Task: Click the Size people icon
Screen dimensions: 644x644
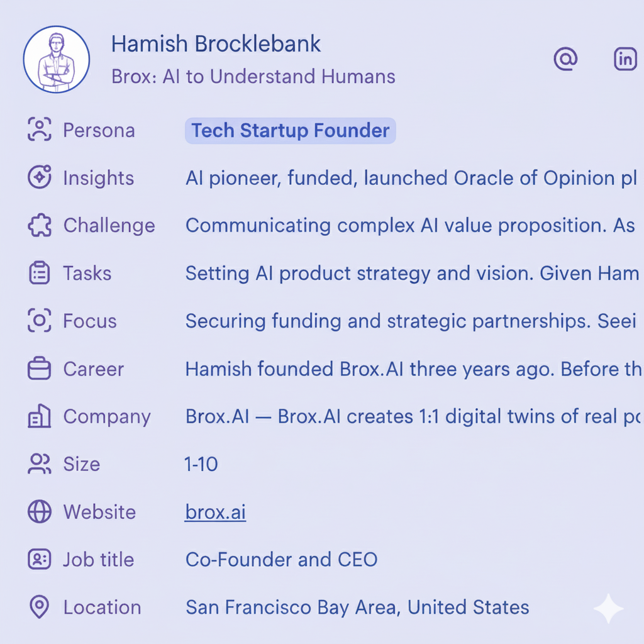Action: [40, 464]
